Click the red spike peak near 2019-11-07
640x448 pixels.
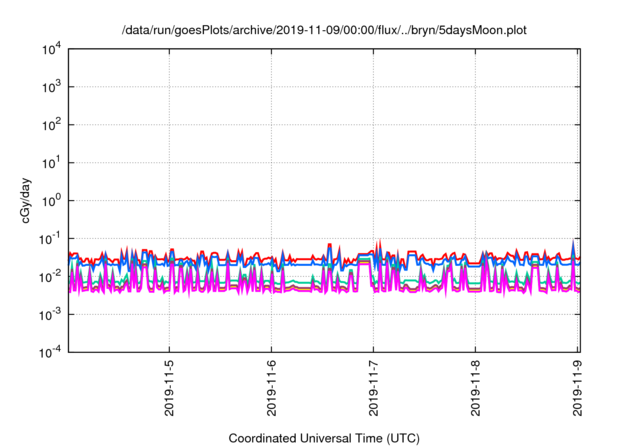pyautogui.click(x=378, y=241)
